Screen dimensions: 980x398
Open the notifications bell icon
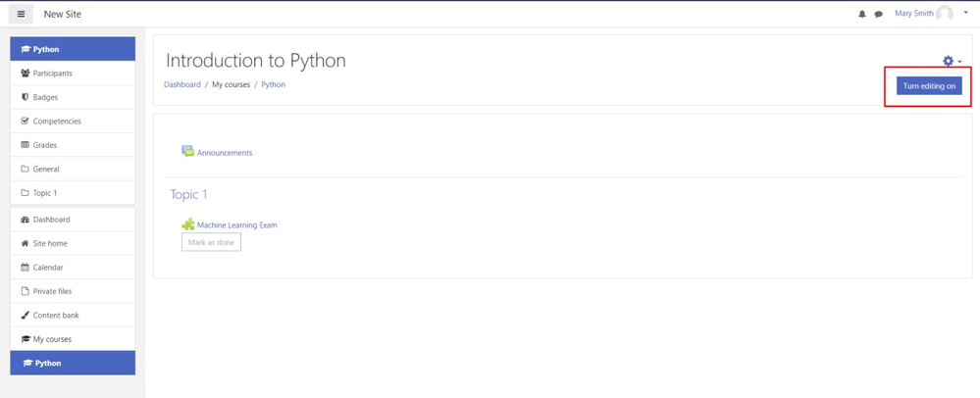point(862,14)
